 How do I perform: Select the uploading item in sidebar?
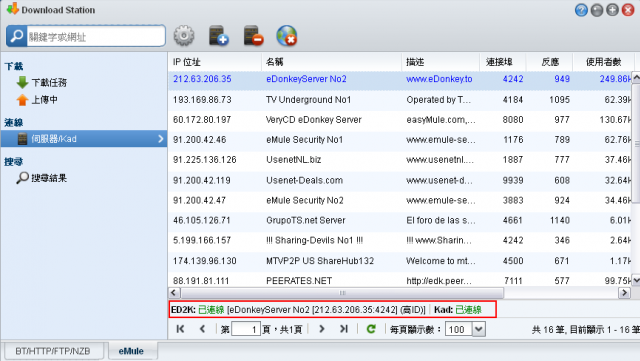[x=44, y=100]
